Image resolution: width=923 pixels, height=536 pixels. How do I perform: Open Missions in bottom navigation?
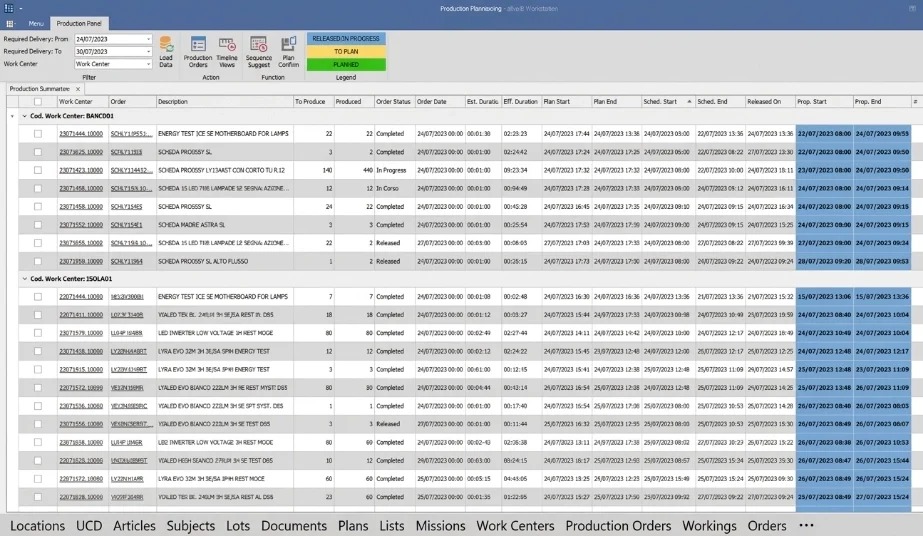(x=440, y=526)
